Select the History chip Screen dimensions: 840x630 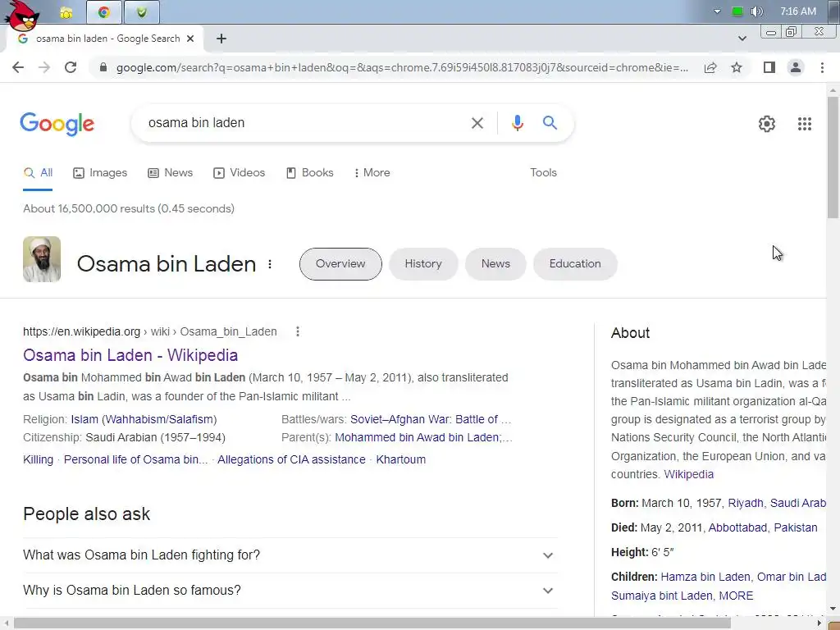click(x=423, y=263)
